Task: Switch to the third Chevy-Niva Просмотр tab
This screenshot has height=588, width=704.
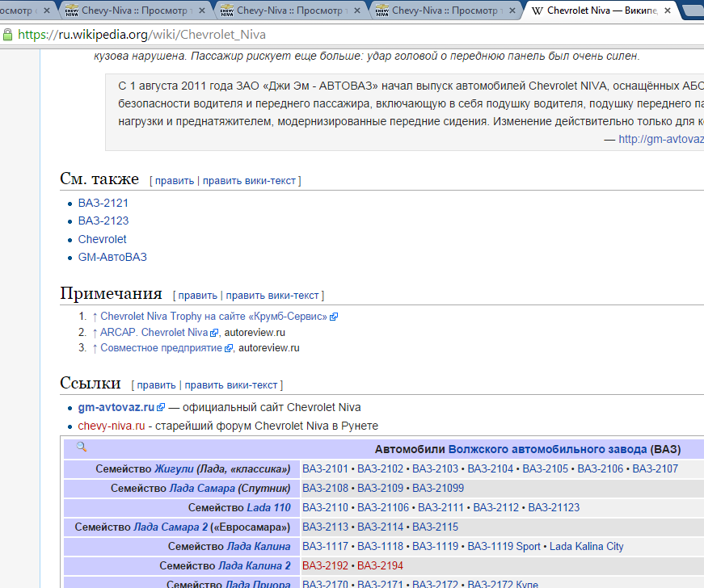Action: pos(290,10)
